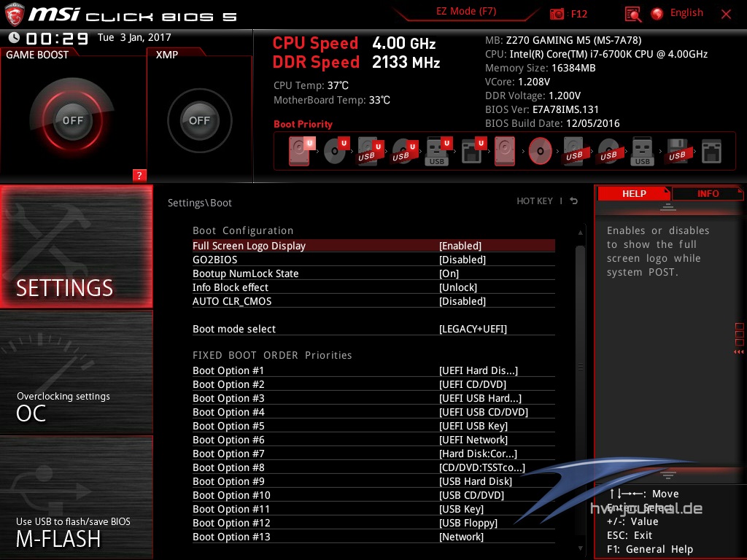Change GO2BIOS value Disabled
Viewport: 747px width, 560px height.
pyautogui.click(x=462, y=260)
